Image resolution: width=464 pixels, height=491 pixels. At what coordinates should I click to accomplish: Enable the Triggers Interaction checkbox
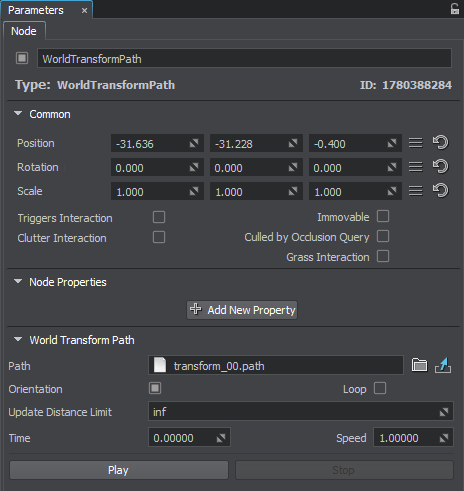(159, 217)
